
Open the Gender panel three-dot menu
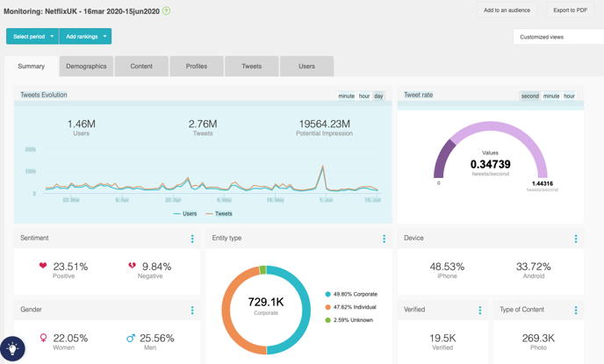(x=192, y=310)
